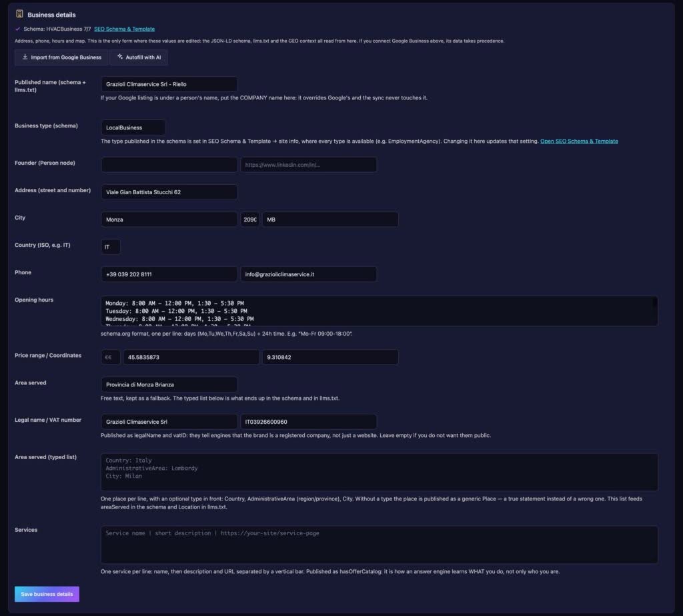Click the 'Area served (typed list)' label

(x=46, y=457)
